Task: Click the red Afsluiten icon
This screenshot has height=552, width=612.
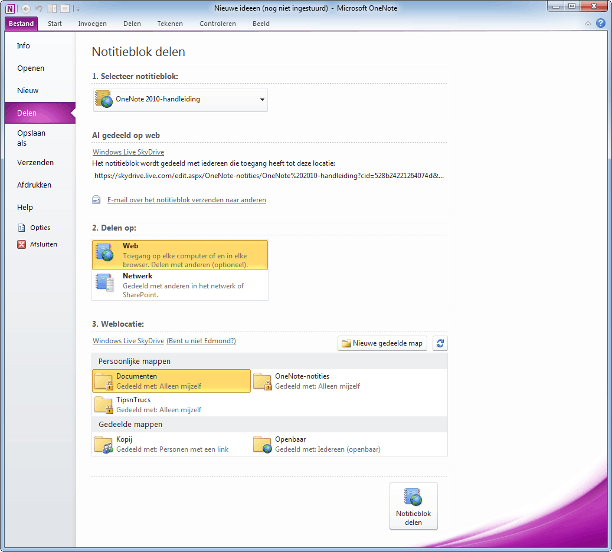Action: pos(21,244)
